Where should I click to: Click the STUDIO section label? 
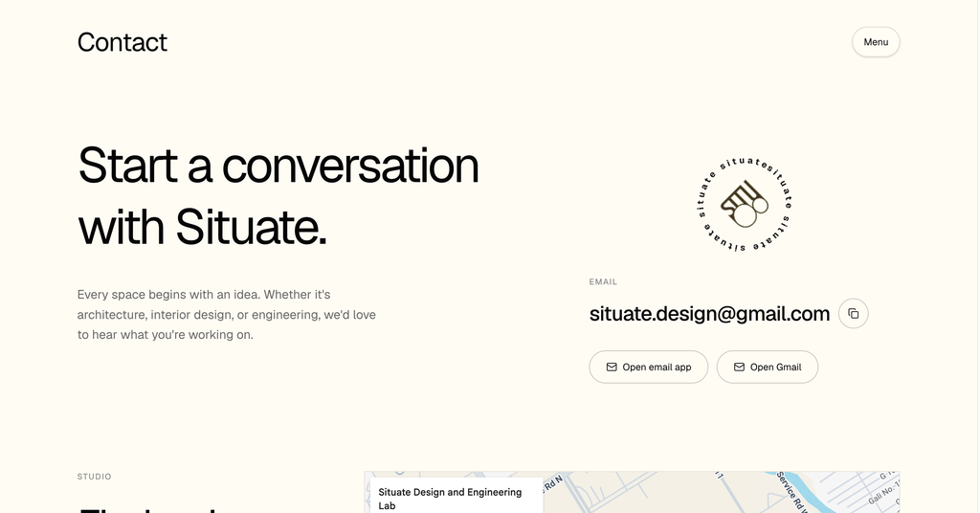click(x=95, y=477)
